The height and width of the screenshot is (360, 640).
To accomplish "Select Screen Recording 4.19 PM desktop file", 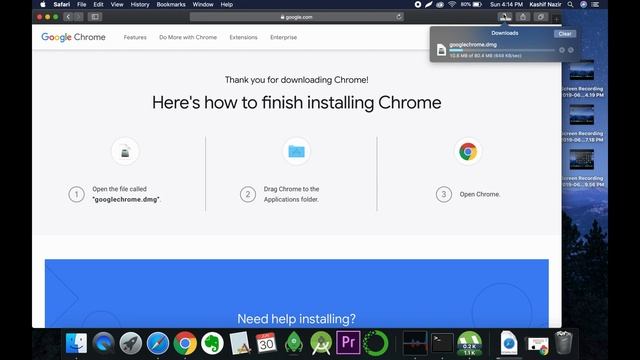I will tap(582, 79).
